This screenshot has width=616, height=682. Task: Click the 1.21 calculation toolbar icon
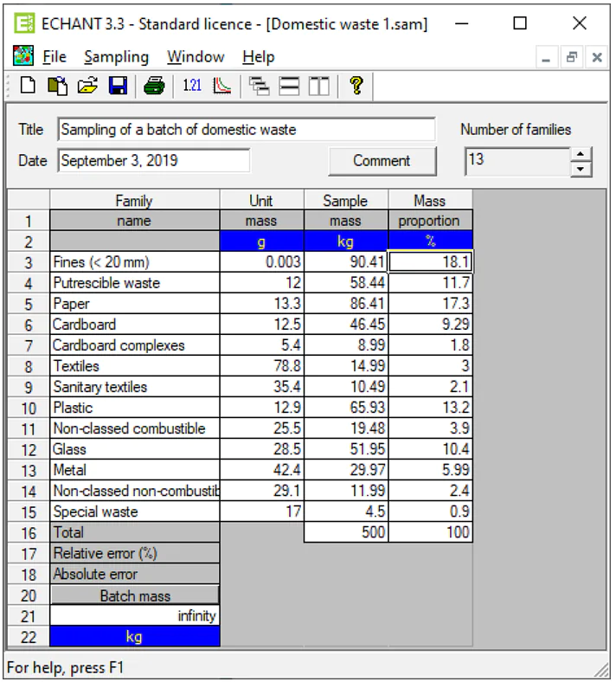[192, 85]
